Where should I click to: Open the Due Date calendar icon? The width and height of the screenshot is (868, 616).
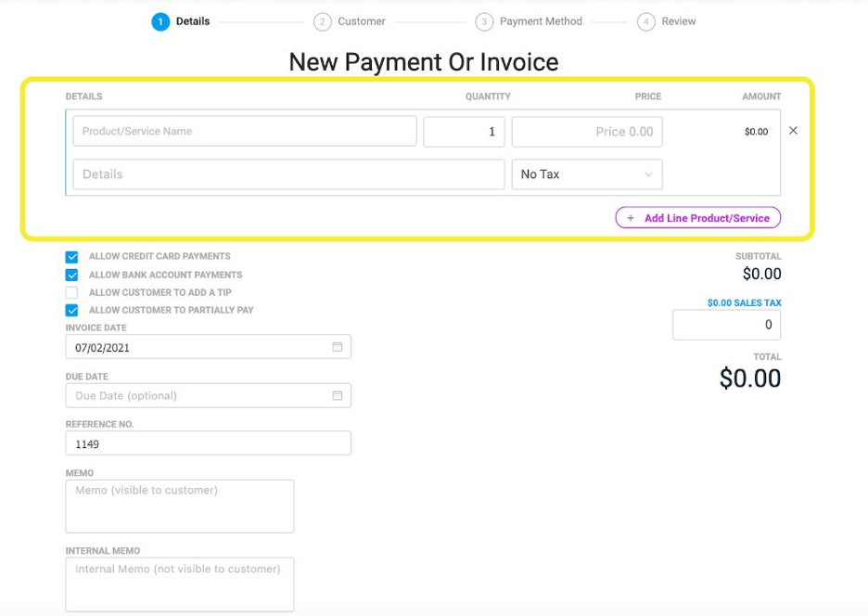[x=338, y=395]
